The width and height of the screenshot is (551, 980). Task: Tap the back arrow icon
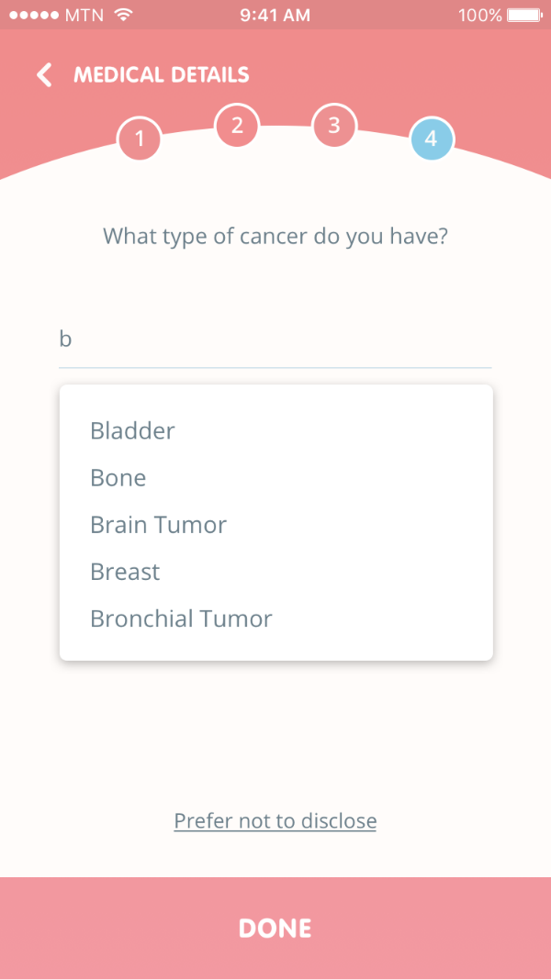[44, 75]
